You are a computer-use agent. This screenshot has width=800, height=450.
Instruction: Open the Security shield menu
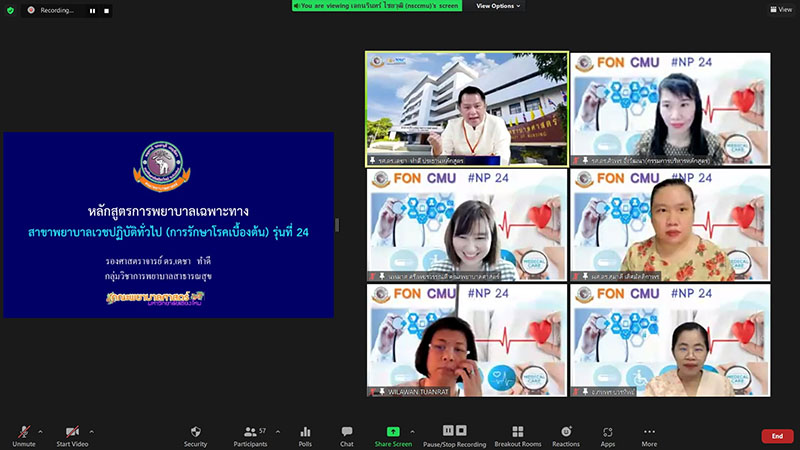[195, 436]
